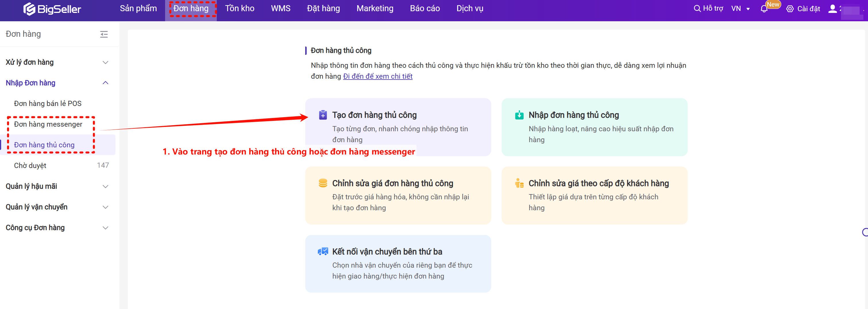868x309 pixels.
Task: Open the Đi đến để xem chi tiết link
Action: click(377, 76)
